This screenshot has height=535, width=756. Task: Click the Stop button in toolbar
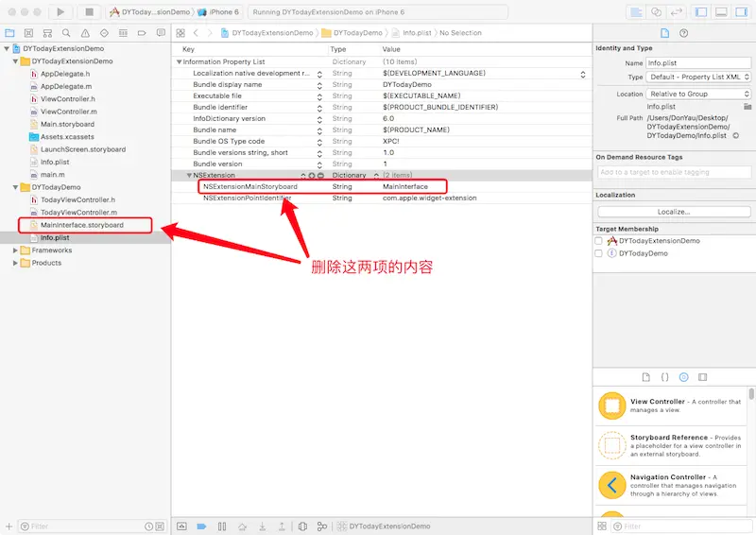[89, 12]
